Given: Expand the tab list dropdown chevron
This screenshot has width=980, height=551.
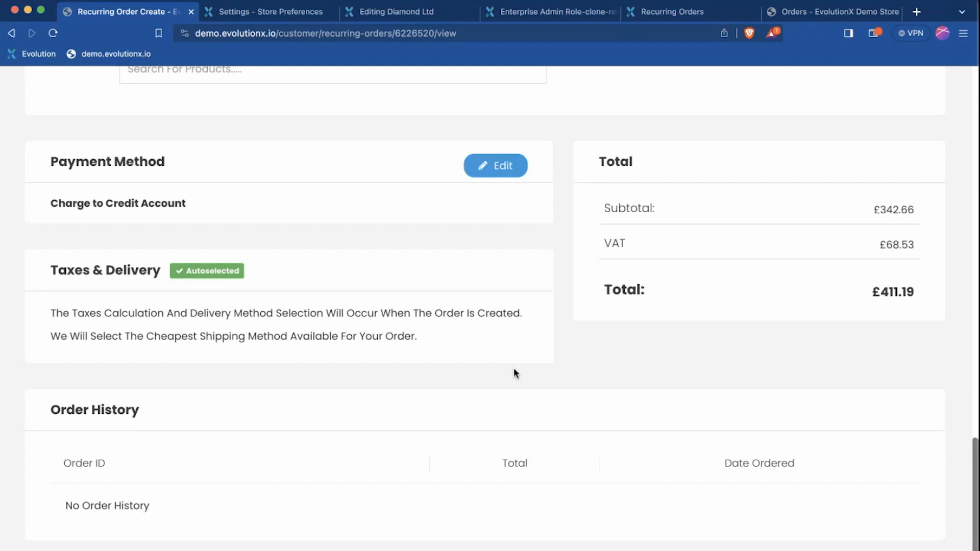Looking at the screenshot, I should (962, 12).
